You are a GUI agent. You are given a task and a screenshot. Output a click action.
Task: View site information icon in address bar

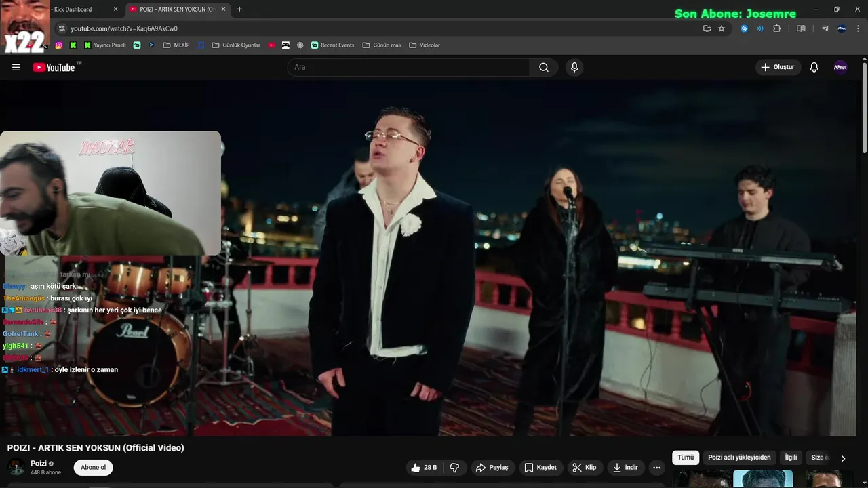pyautogui.click(x=62, y=28)
